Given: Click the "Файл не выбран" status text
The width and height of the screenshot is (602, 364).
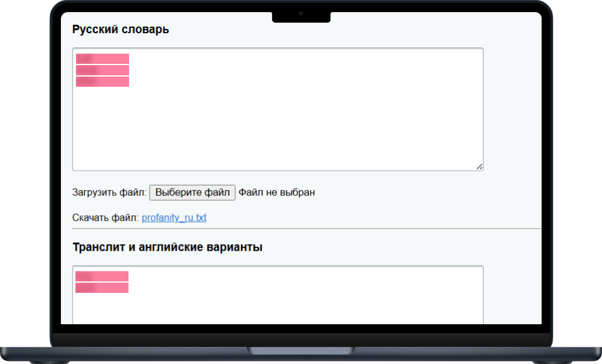Looking at the screenshot, I should pos(276,193).
